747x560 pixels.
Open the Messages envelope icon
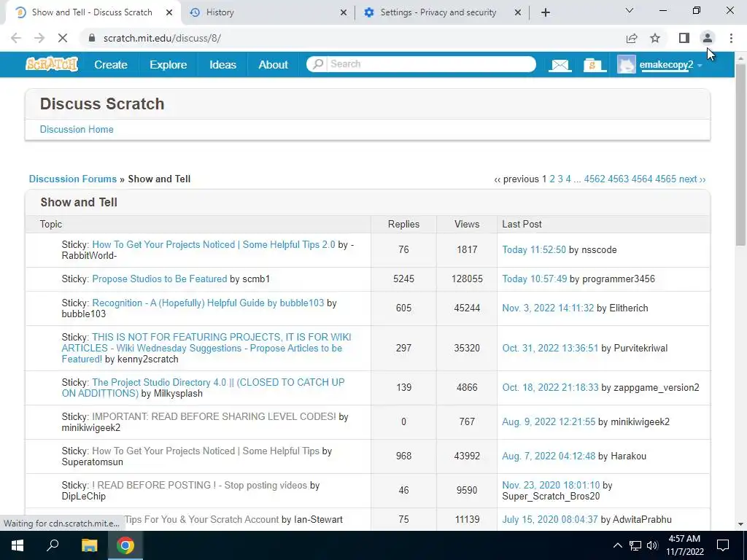click(x=560, y=65)
